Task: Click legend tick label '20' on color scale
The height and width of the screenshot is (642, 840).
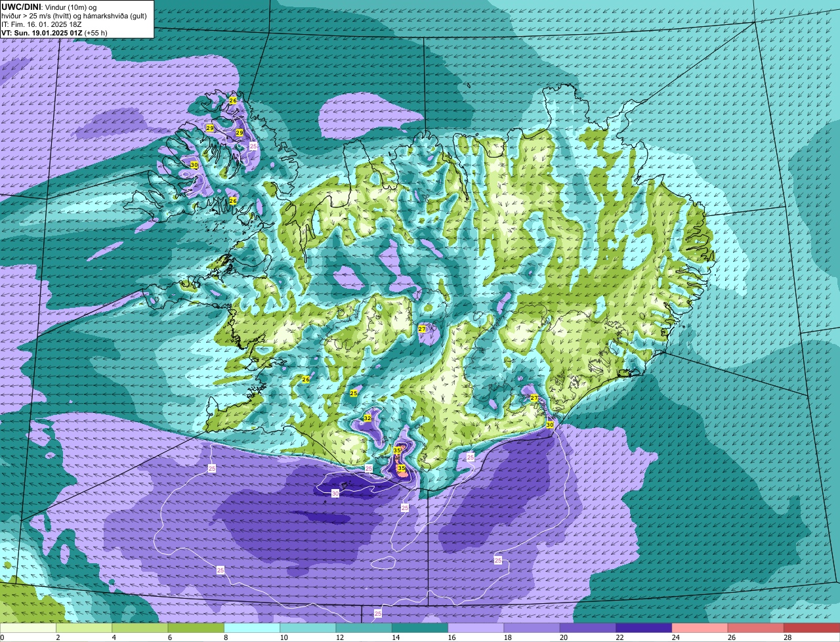Action: (564, 637)
